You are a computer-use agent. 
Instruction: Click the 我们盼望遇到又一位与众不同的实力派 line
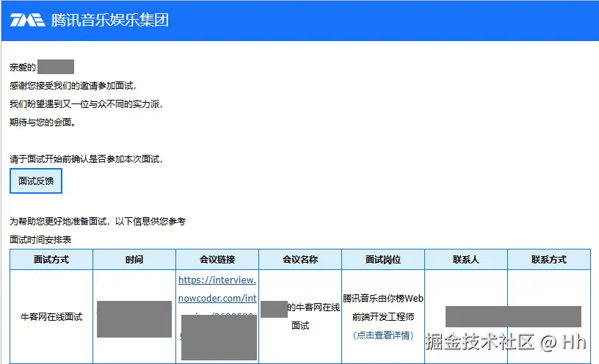click(86, 104)
